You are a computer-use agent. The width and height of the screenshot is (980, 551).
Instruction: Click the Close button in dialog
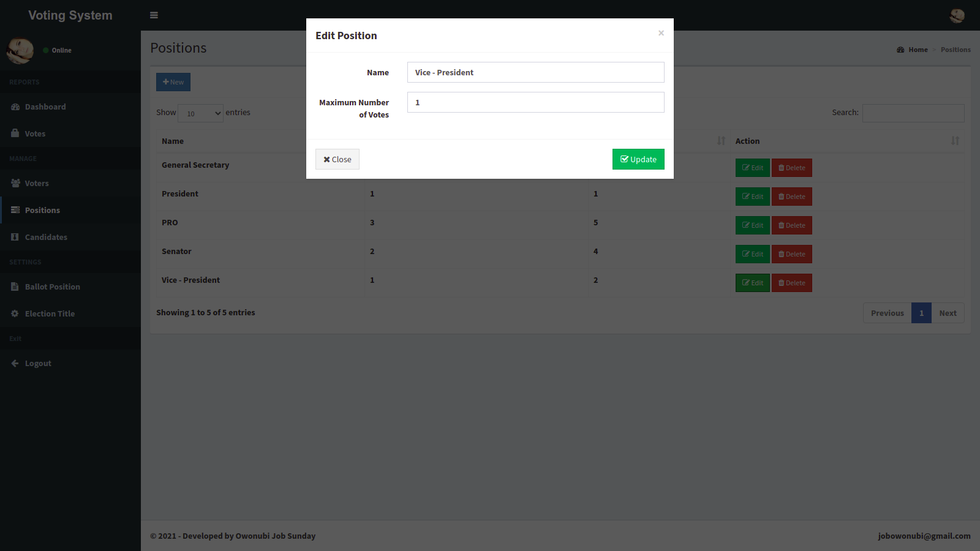pyautogui.click(x=337, y=159)
